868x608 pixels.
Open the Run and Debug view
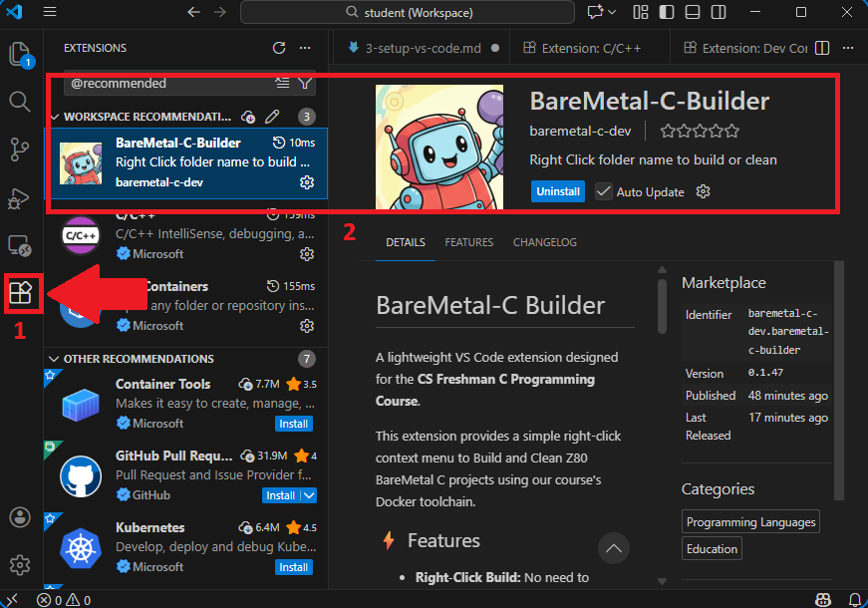pyautogui.click(x=20, y=196)
